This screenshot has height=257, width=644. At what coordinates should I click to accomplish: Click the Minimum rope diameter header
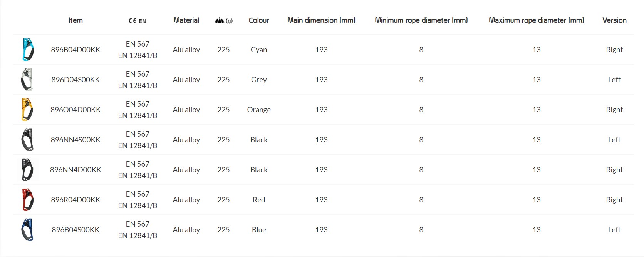click(x=421, y=20)
